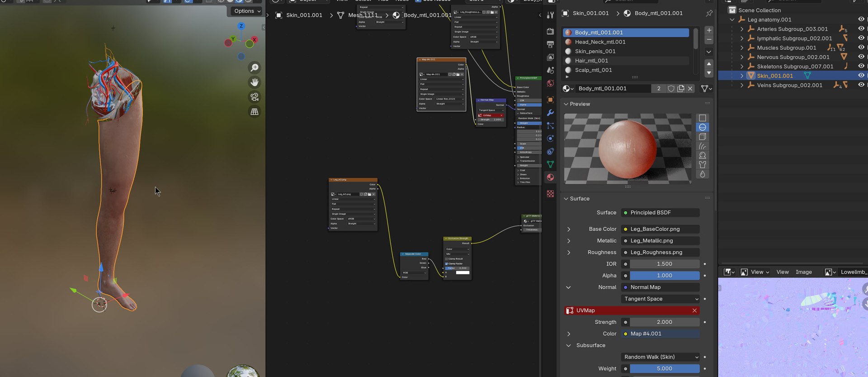Open the View menu in image editor

(x=783, y=272)
